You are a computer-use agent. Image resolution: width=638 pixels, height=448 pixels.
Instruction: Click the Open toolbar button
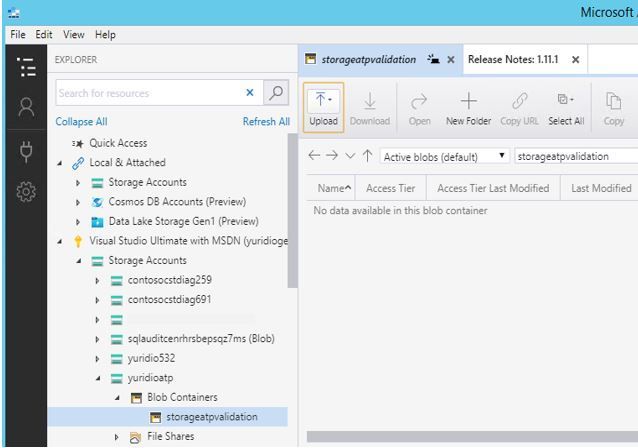[x=420, y=109]
